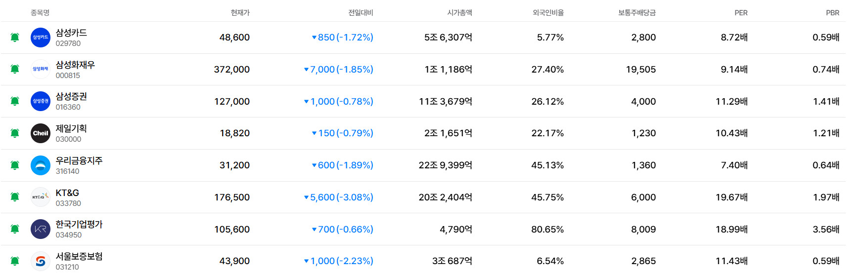The height and width of the screenshot is (274, 868).
Task: Sort by the 현재가 column header
Action: (240, 13)
